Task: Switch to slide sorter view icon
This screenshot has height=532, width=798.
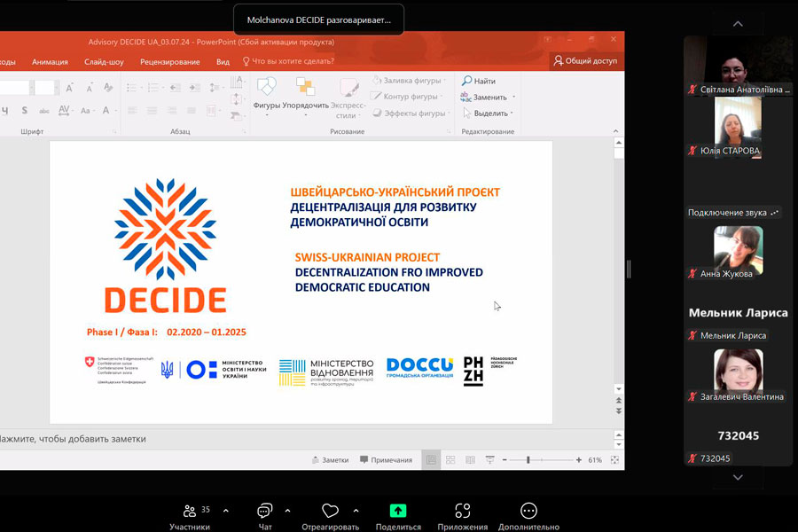Action: (450, 459)
